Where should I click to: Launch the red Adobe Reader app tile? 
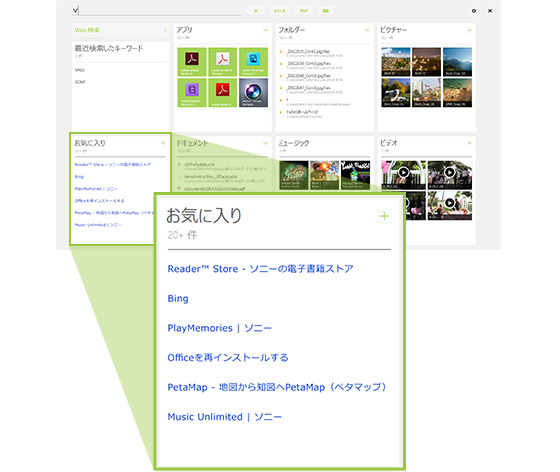222,93
